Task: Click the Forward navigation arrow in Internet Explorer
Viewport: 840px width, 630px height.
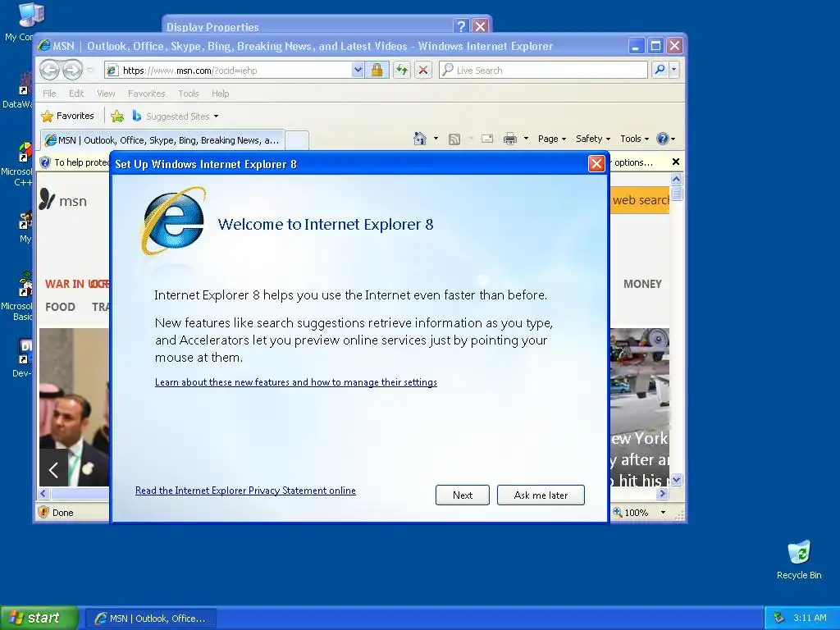Action: point(73,70)
